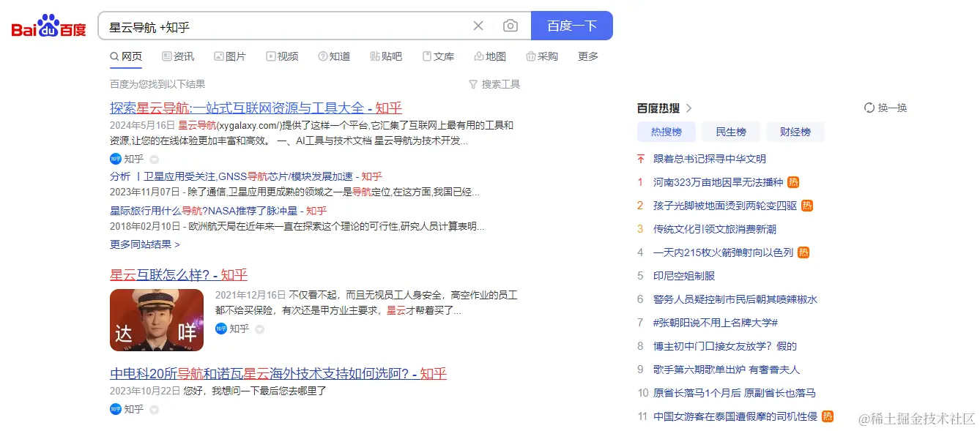This screenshot has height=431, width=980.
Task: Switch to the 财经榜 tab
Action: (795, 132)
